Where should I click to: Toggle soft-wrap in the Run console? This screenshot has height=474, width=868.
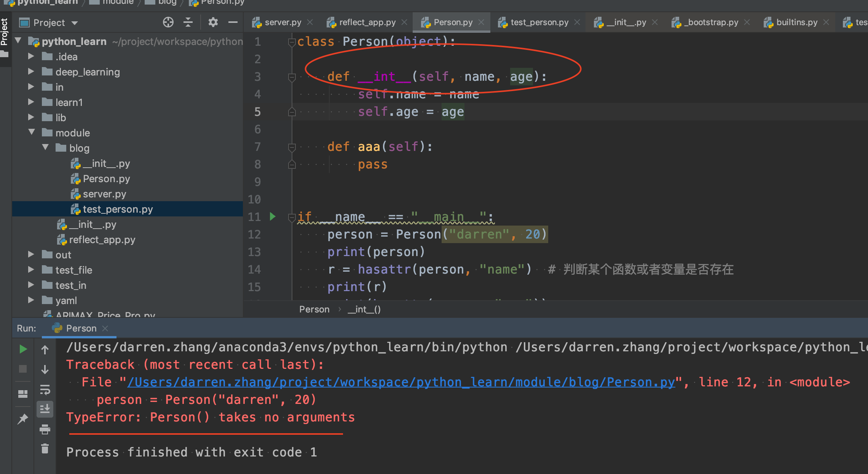(x=45, y=390)
